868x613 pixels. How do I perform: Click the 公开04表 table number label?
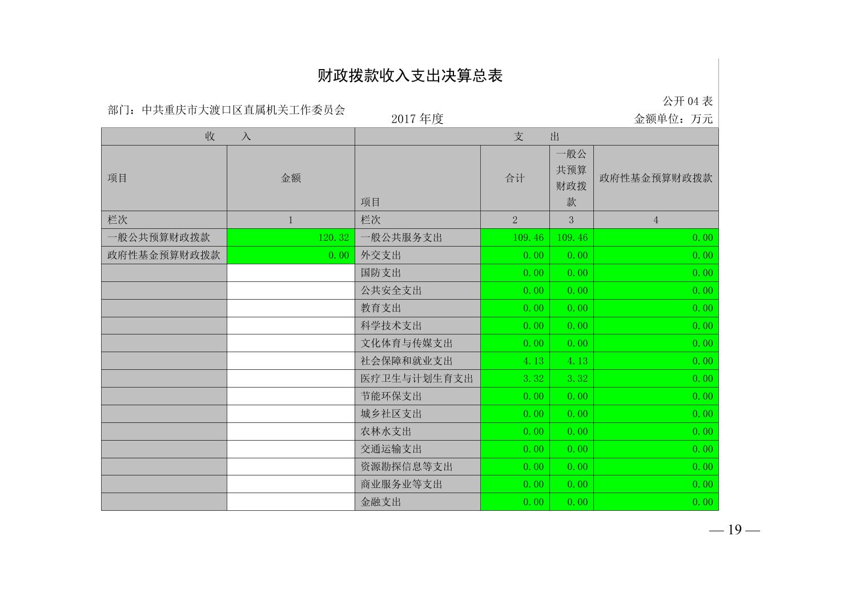coord(687,102)
